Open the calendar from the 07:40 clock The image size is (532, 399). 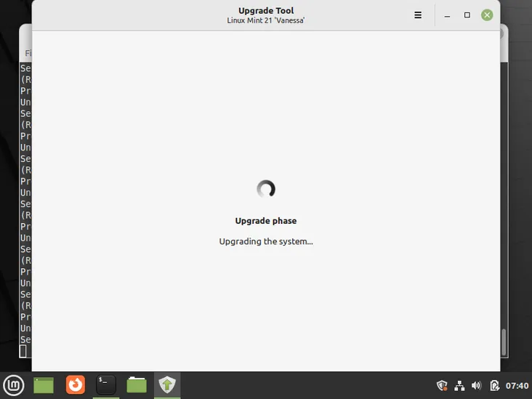(x=517, y=385)
